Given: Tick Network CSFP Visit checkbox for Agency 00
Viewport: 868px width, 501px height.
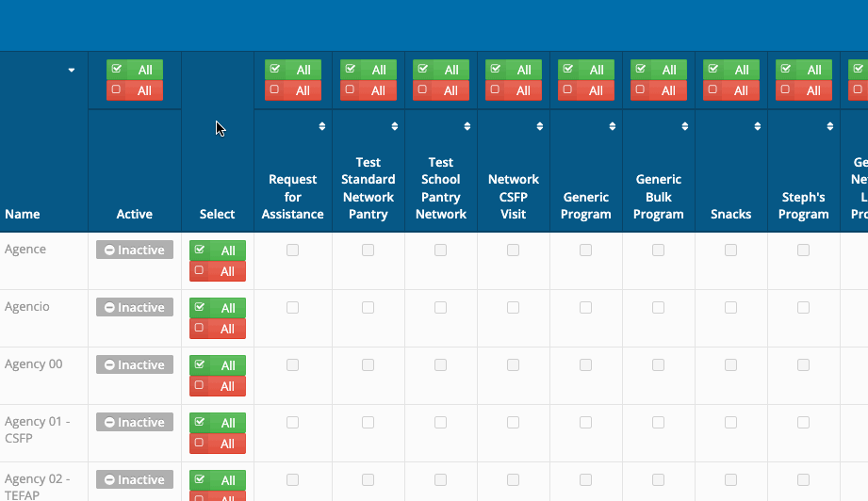Looking at the screenshot, I should 513,365.
